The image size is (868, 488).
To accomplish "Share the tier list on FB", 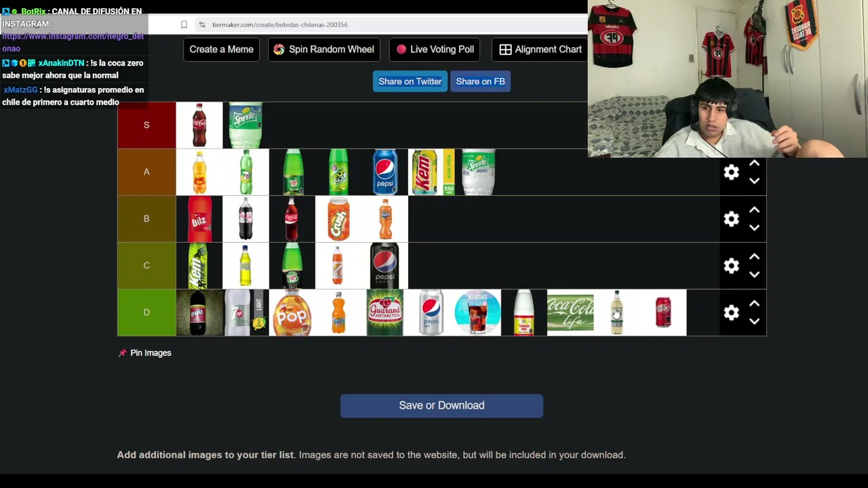I will 480,81.
